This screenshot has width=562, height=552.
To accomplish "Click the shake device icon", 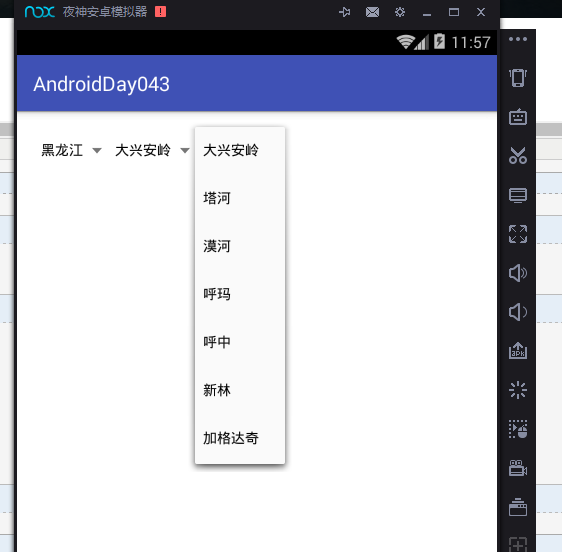I will pos(518,78).
